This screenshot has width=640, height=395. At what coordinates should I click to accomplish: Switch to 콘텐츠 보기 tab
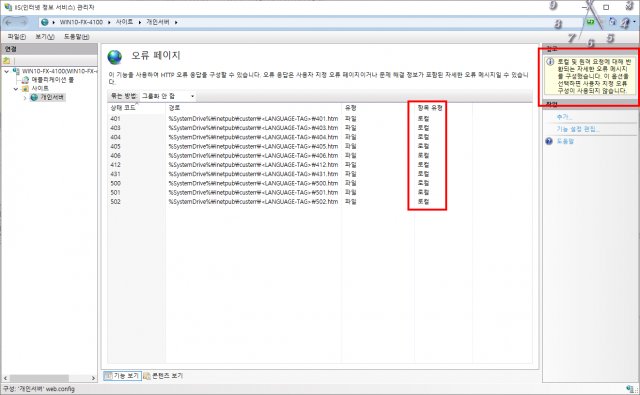163,376
